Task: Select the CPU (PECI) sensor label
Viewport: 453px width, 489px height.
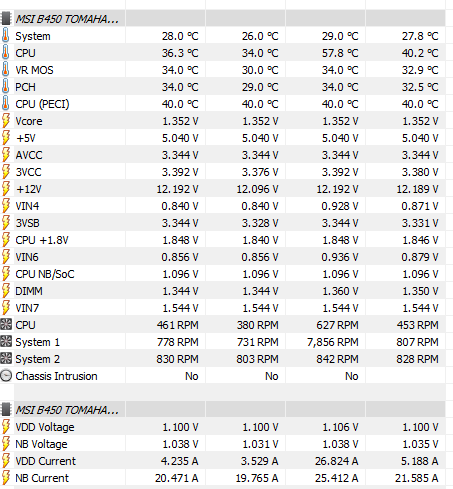Action: point(42,104)
